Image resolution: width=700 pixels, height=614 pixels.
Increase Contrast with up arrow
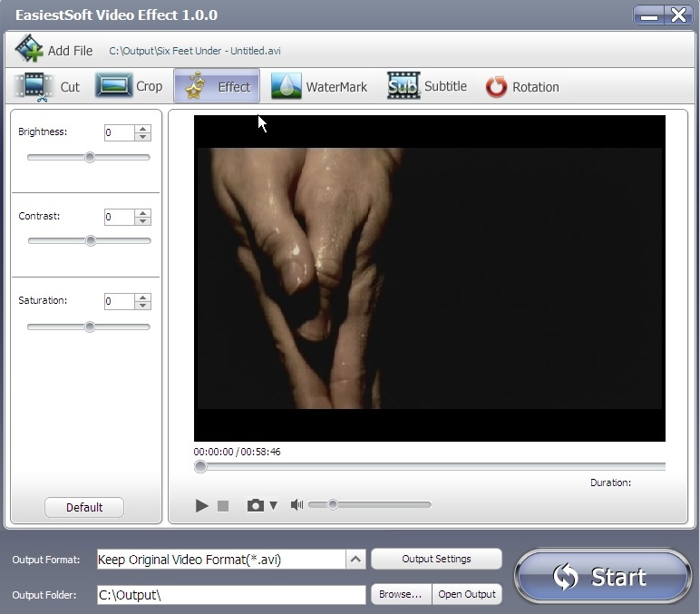pyautogui.click(x=143, y=213)
